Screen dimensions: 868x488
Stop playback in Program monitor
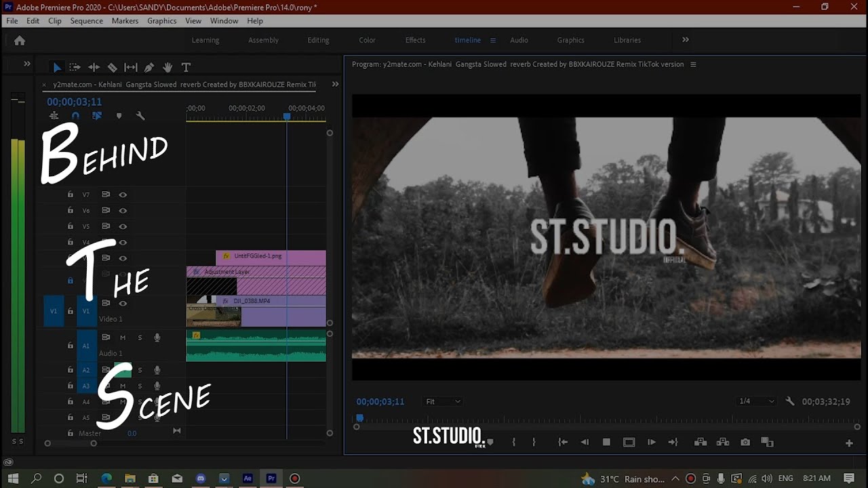tap(607, 442)
